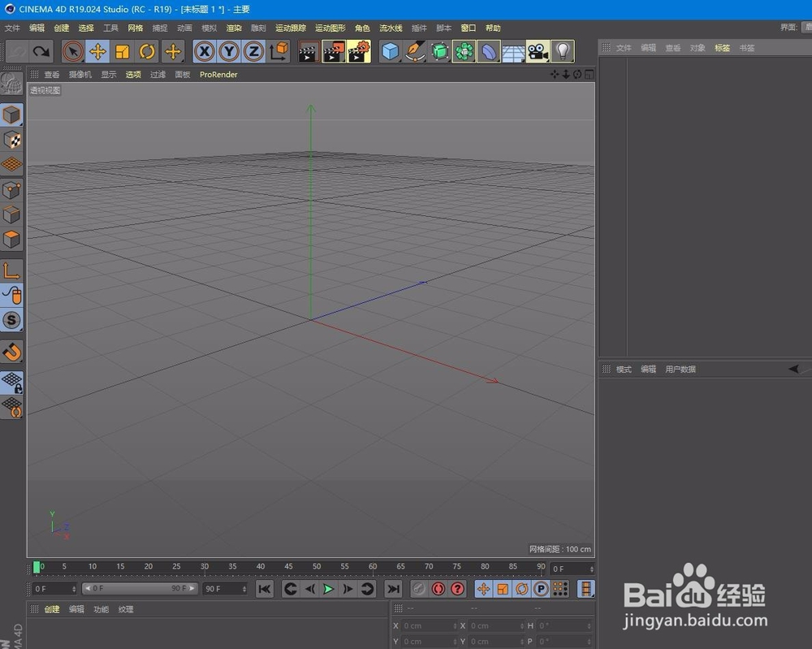The width and height of the screenshot is (812, 649).
Task: Select the Live Selection tool
Action: tap(73, 51)
